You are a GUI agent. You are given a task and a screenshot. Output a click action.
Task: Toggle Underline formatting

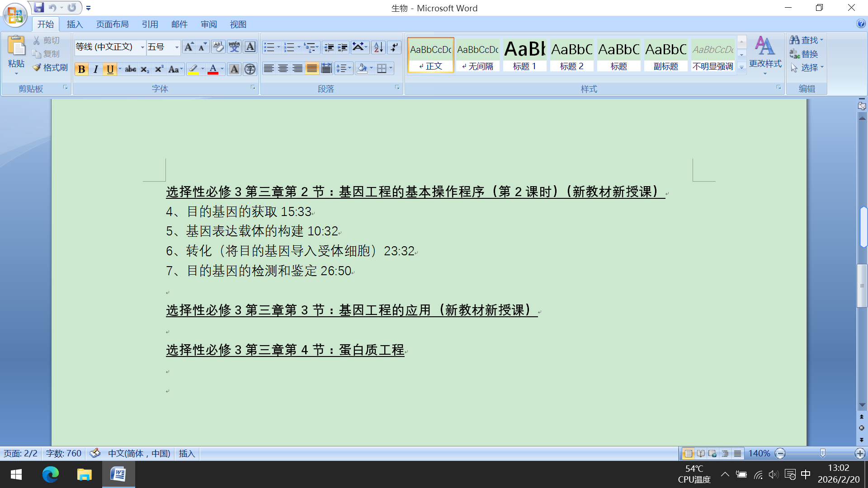coord(110,69)
